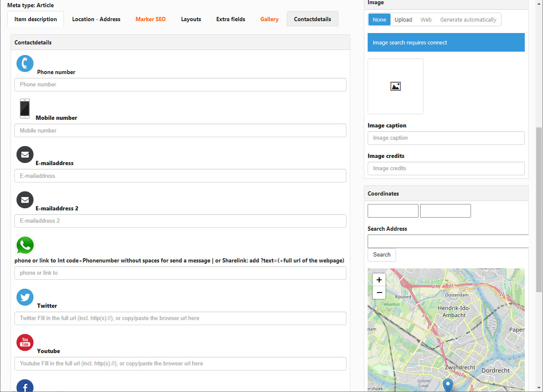Open the Extra fields tab
Screen dimensions: 543x392
231,19
